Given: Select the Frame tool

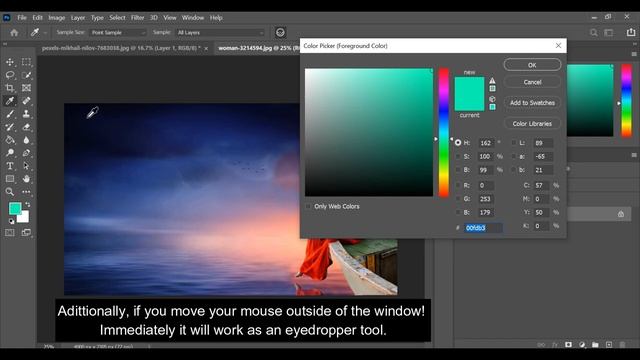Looking at the screenshot, I should [x=26, y=88].
